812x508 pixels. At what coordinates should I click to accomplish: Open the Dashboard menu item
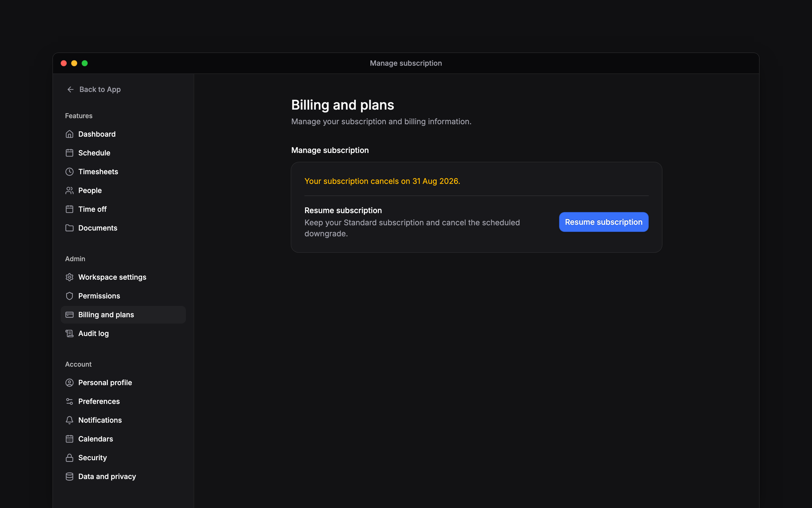click(123, 134)
